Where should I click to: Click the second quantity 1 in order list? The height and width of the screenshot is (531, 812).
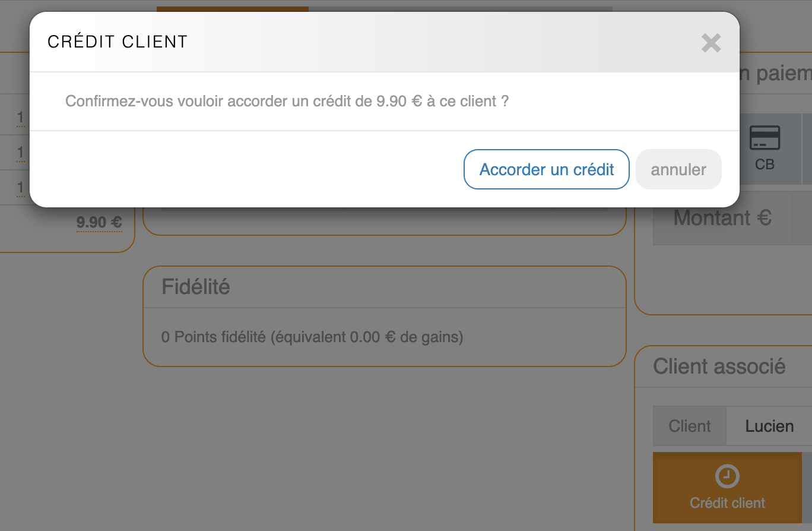pos(21,153)
